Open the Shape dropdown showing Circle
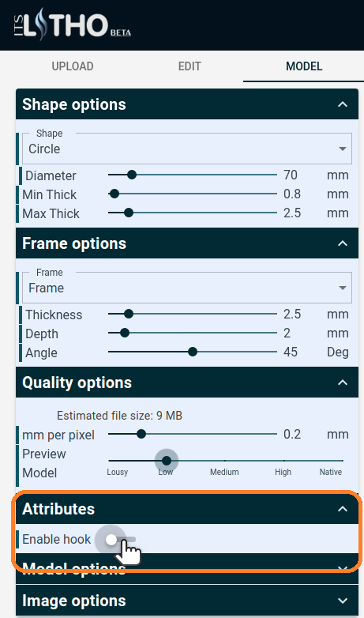Screen dimensions: 364x618 click(x=187, y=149)
